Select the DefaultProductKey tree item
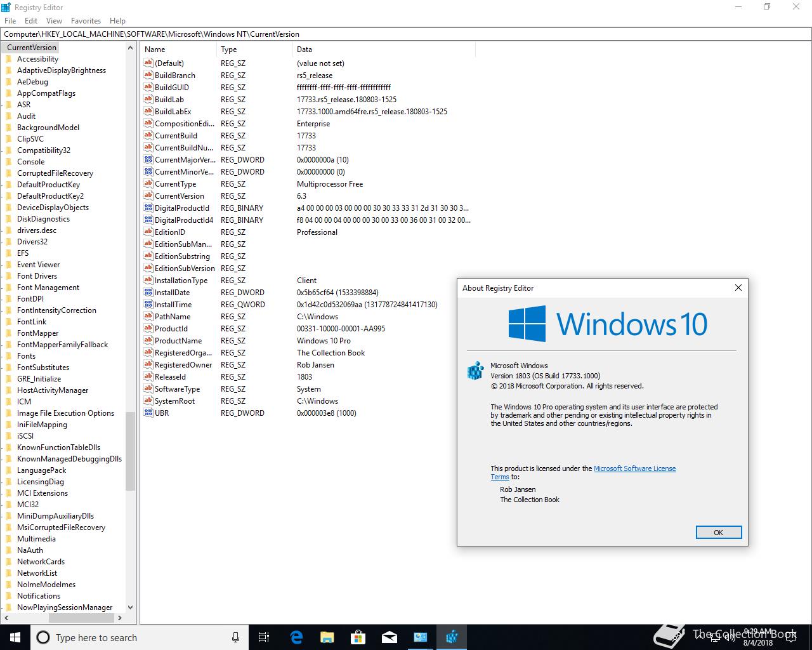Screen dimensions: 812x650 (x=48, y=185)
